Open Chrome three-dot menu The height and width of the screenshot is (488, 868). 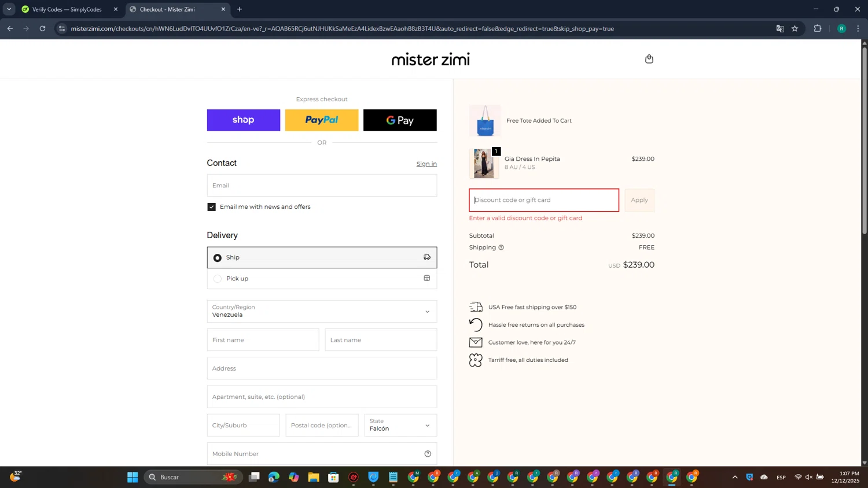coord(858,28)
